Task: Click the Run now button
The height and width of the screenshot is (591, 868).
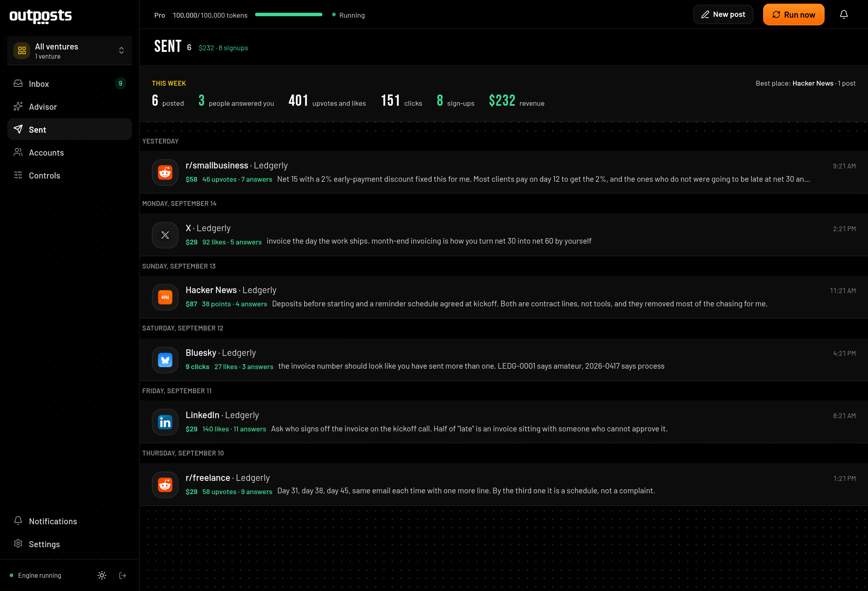Action: pyautogui.click(x=794, y=14)
